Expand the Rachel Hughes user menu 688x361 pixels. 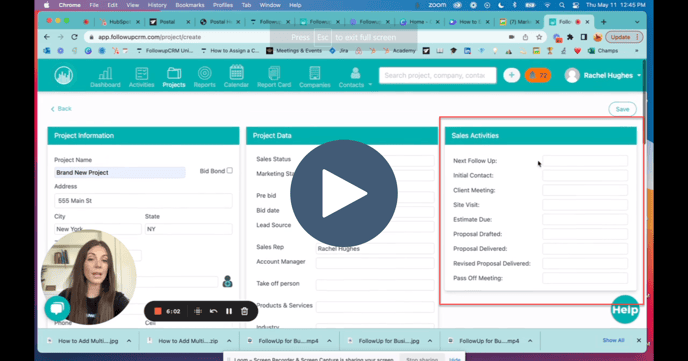click(639, 75)
